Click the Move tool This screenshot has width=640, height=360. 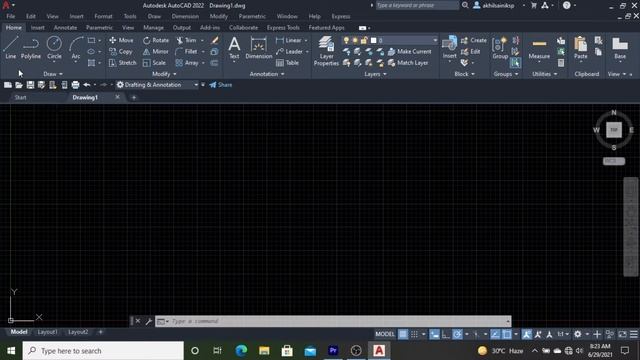121,40
